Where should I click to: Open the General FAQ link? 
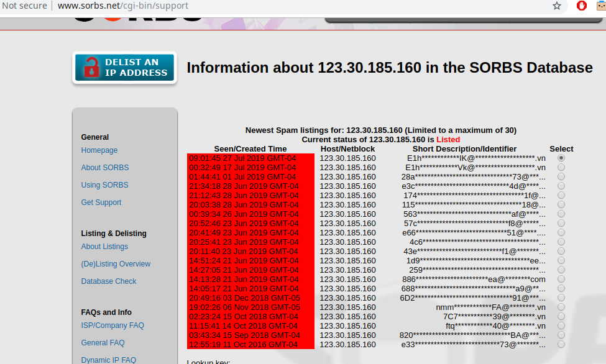click(x=103, y=342)
